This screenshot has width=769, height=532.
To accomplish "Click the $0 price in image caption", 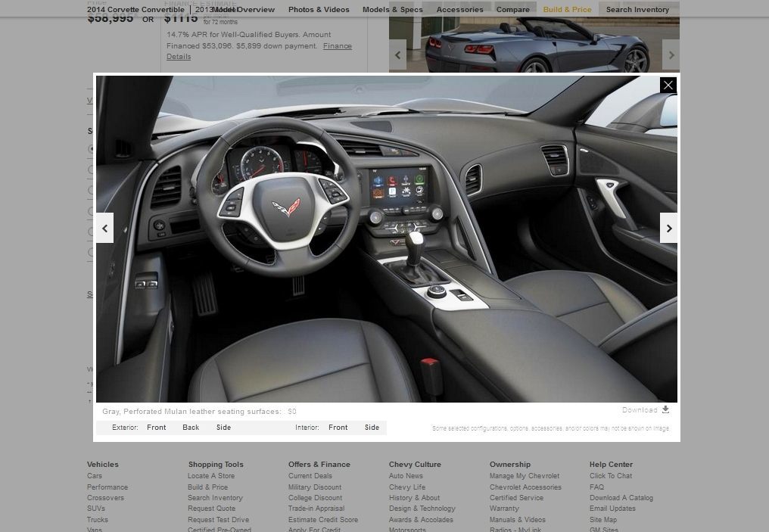I will (292, 412).
